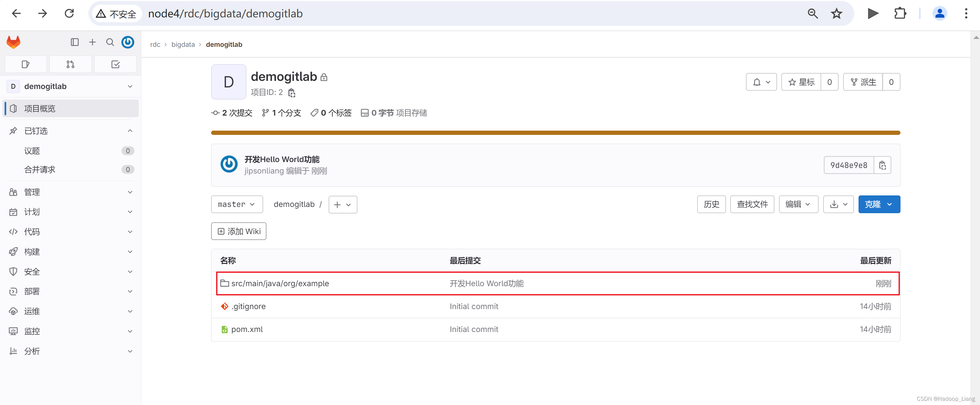The height and width of the screenshot is (405, 980).
Task: Collapse the 已钉选 pinned section
Action: tap(130, 131)
